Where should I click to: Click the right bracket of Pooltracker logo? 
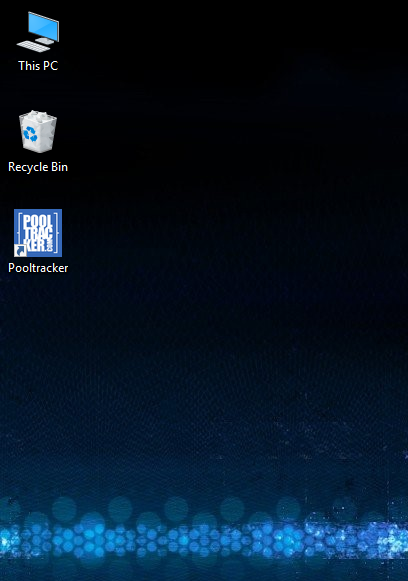pyautogui.click(x=56, y=233)
